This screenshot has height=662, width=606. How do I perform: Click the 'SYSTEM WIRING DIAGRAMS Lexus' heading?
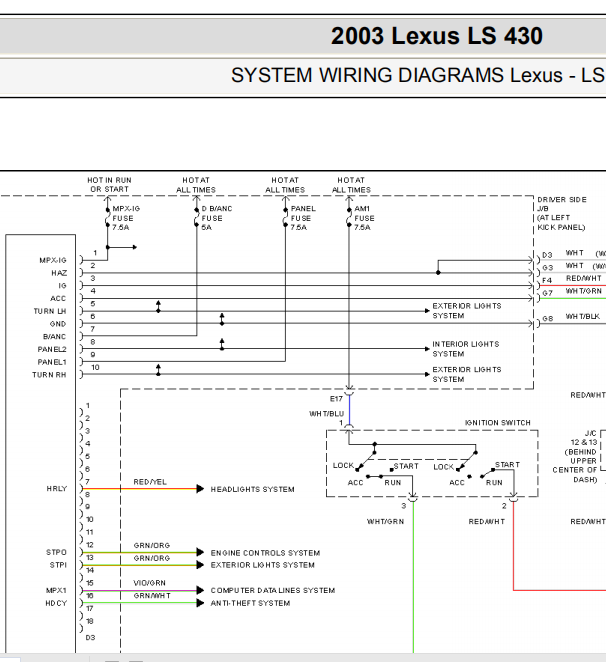point(397,76)
